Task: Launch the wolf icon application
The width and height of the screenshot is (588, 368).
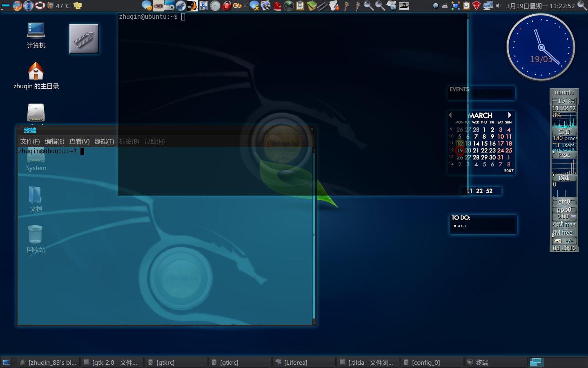Action: (181, 6)
